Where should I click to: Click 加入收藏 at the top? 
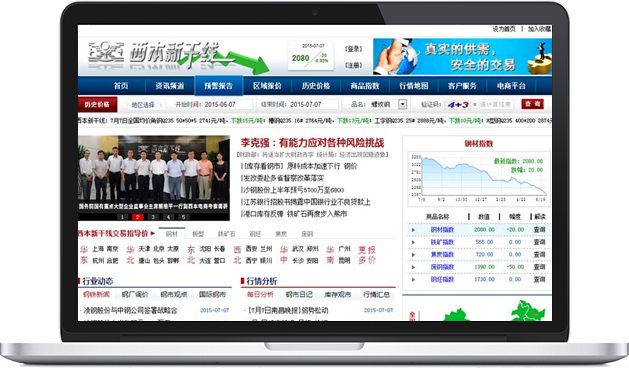[x=539, y=29]
